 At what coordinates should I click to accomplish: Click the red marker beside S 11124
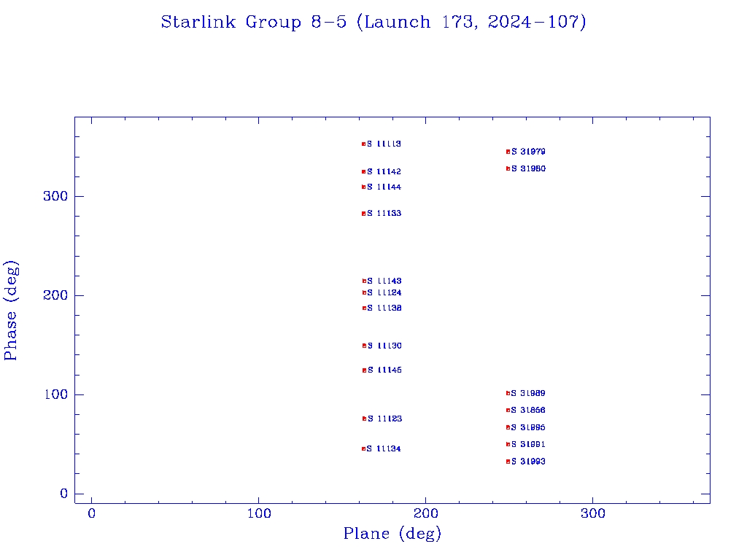[364, 293]
